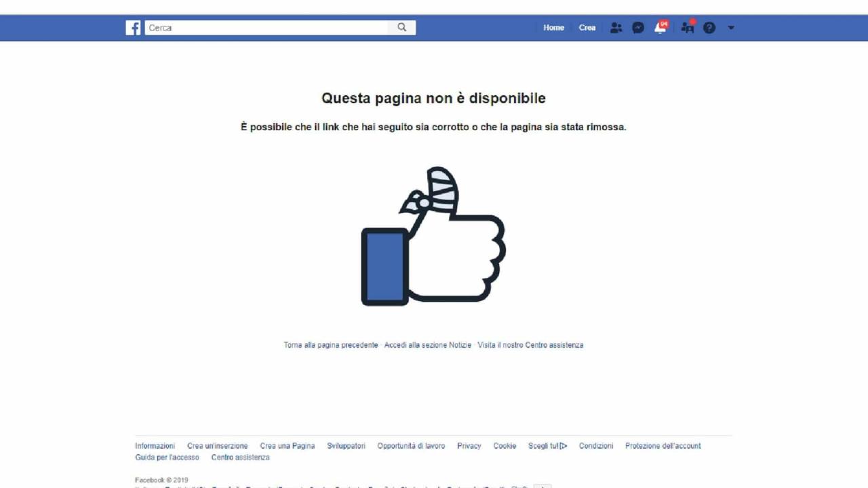Open 'Protezione dell'account' footer link
Screen dimensions: 868x488
pos(663,446)
